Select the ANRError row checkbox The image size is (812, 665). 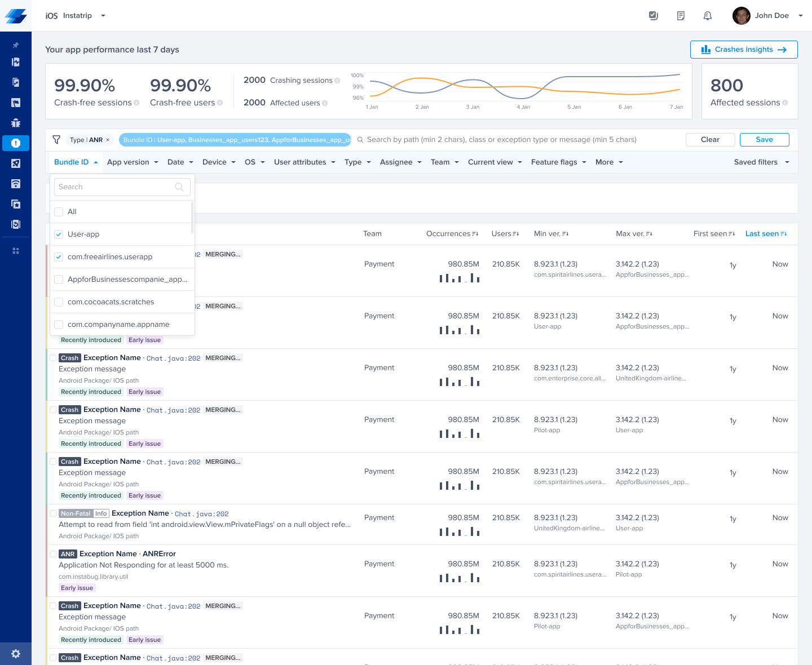[53, 554]
